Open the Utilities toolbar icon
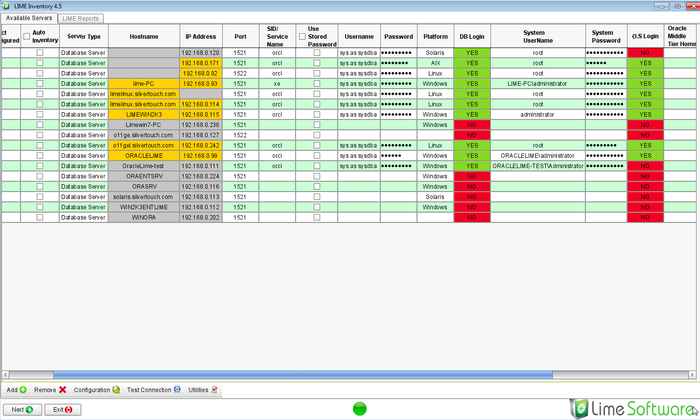 point(214,389)
